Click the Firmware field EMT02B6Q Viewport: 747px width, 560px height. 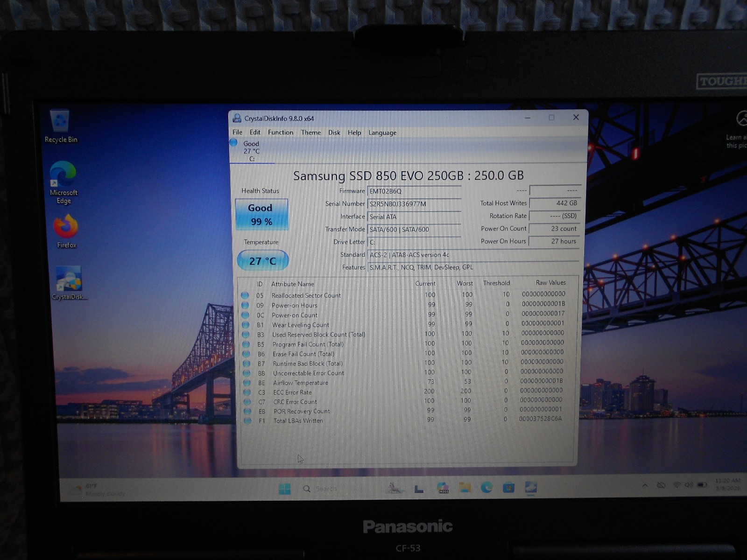click(414, 191)
